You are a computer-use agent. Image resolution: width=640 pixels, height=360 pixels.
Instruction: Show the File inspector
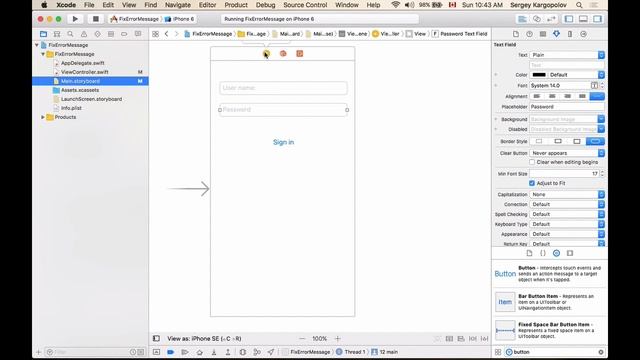pos(516,34)
